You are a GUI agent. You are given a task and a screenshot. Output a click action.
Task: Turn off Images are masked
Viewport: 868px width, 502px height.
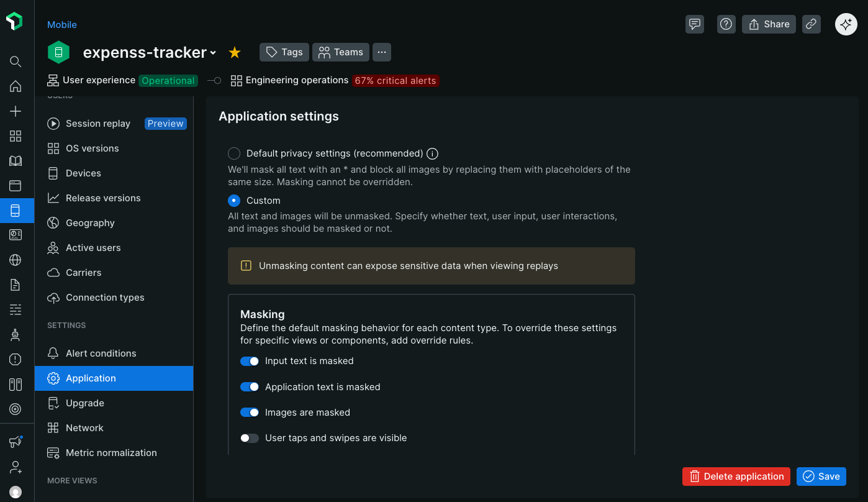point(249,412)
